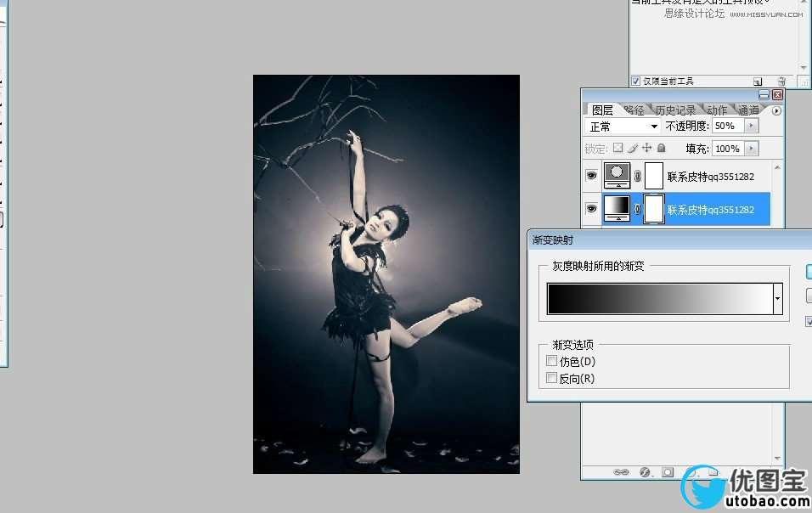Open Layers panel flyout menu arrow
812x513 pixels.
click(776, 110)
